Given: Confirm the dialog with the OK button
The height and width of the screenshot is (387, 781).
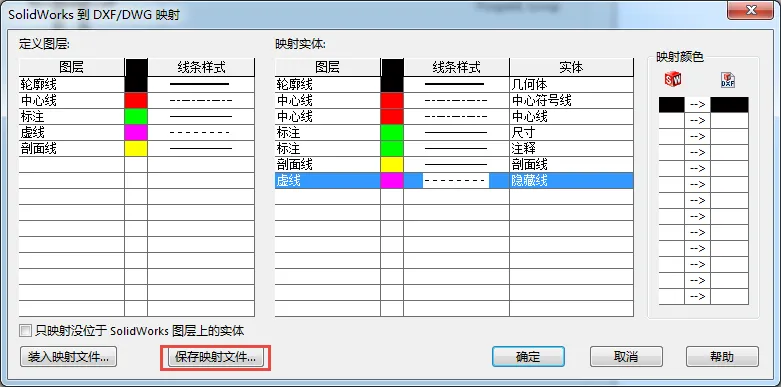Looking at the screenshot, I should point(528,357).
